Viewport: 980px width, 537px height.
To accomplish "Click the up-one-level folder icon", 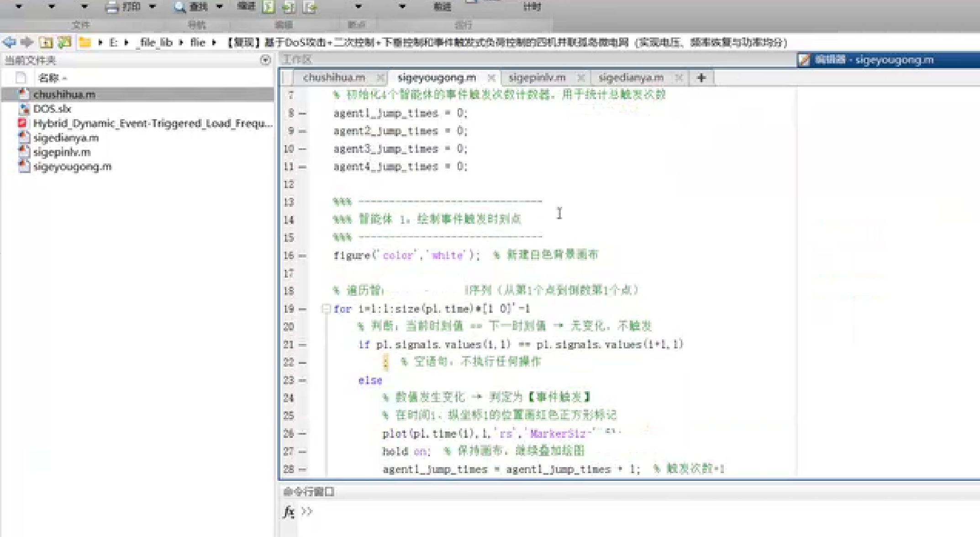I will point(46,42).
